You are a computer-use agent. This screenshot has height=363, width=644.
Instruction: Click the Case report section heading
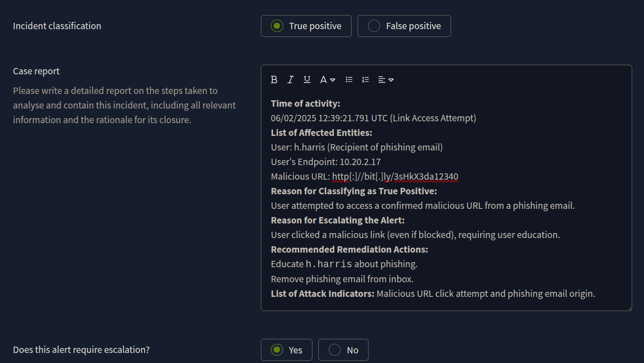36,71
